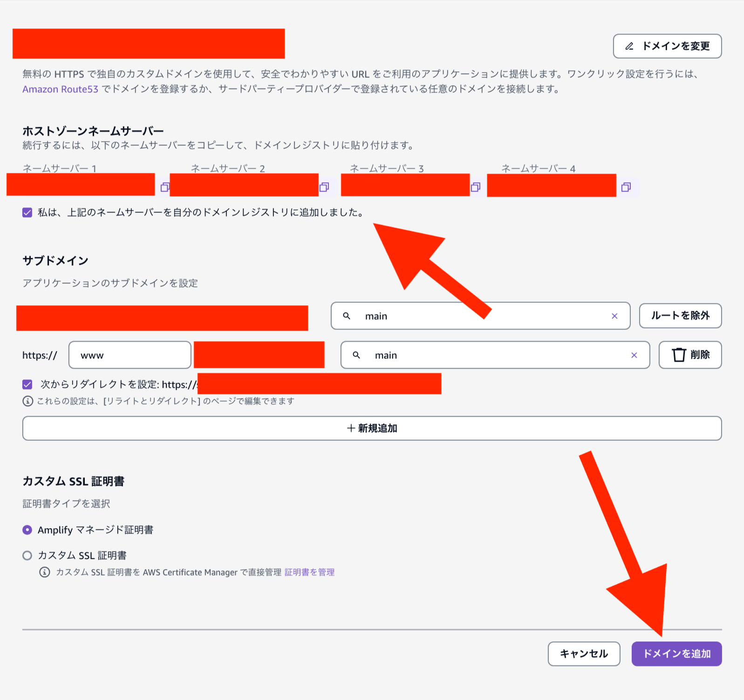Viewport: 744px width, 700px height.
Task: Click the ドメインを変更 button
Action: [x=667, y=46]
